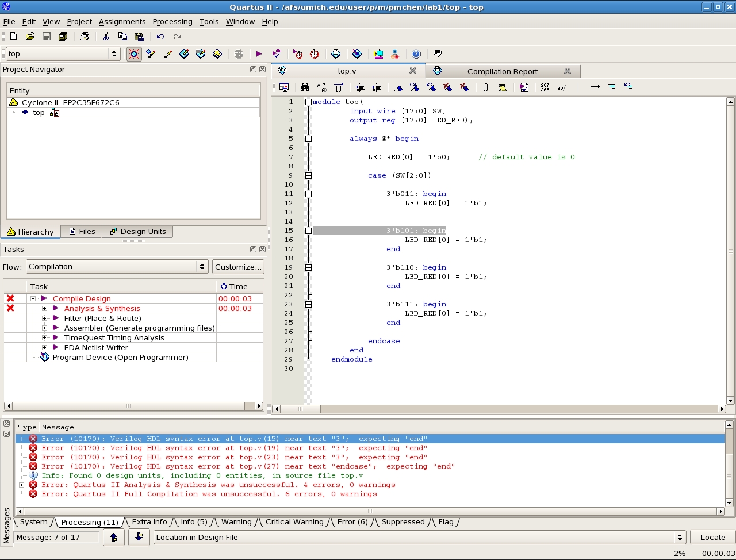Open the Critical Warning messages tab
The width and height of the screenshot is (736, 560).
[294, 522]
